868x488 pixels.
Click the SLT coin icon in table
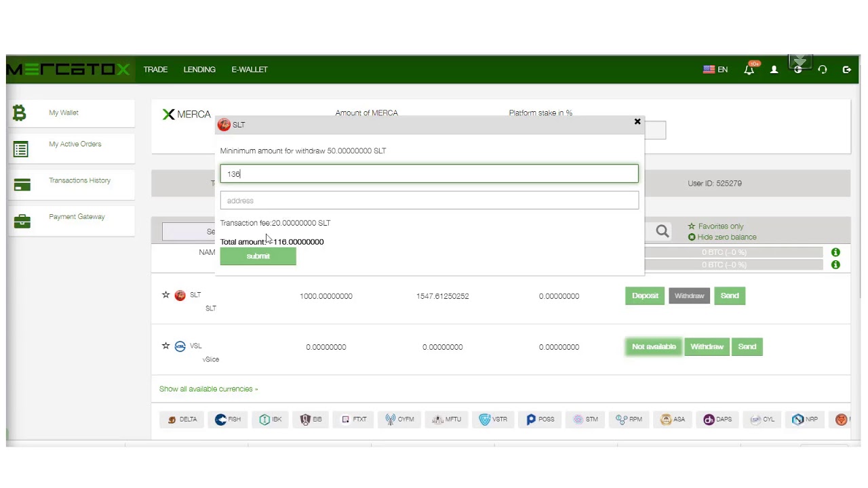[x=180, y=296]
